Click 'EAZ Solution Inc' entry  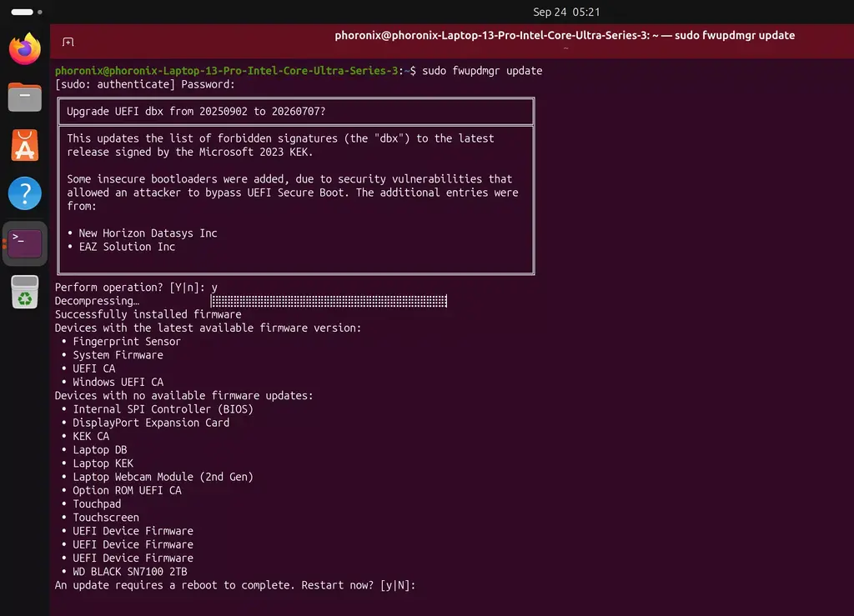(x=127, y=247)
